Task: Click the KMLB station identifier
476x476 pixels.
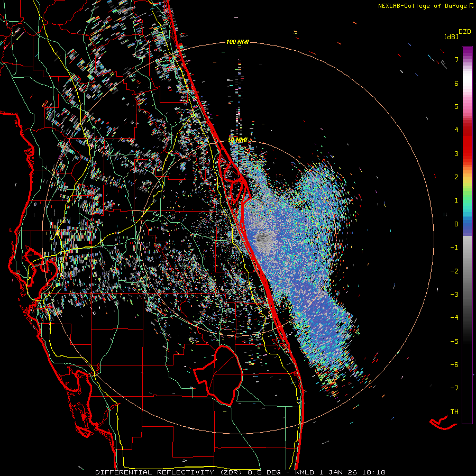Action: tap(305, 472)
